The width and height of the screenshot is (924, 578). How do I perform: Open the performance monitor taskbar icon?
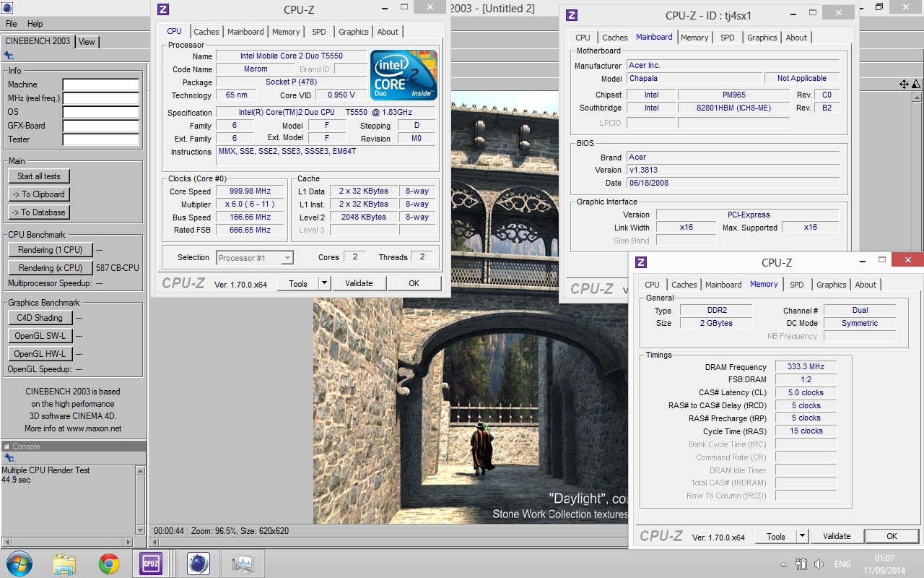243,564
